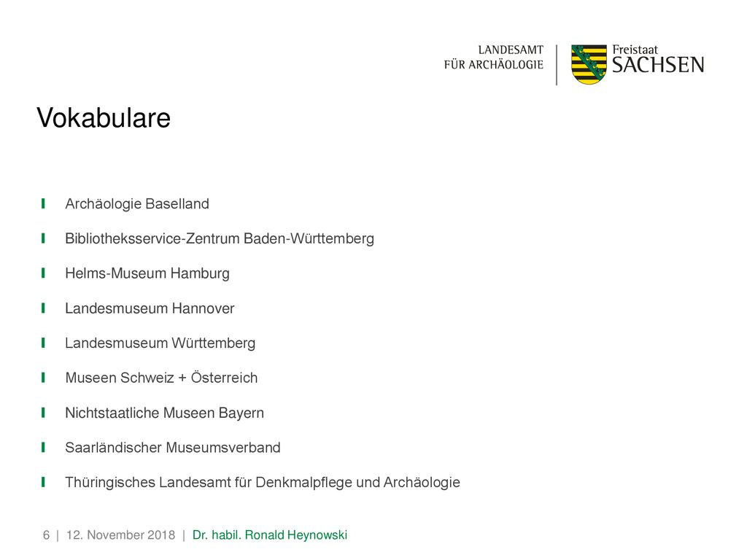Click 'Landesmuseum Hannover' list item
Screen dimensions: 747x560
[150, 308]
